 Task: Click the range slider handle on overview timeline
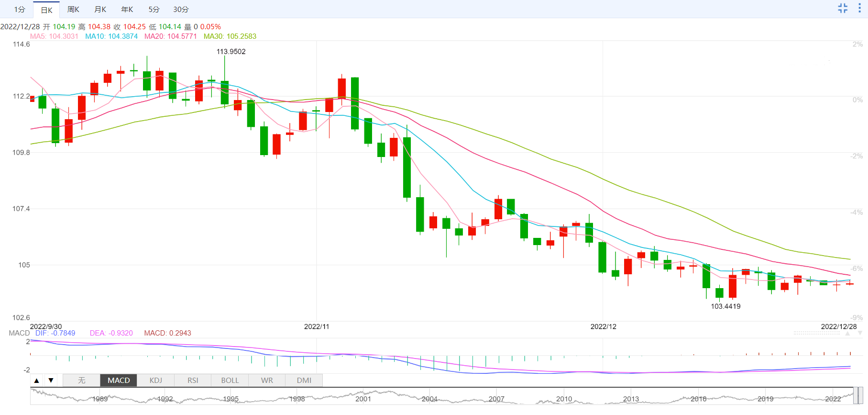858,396
